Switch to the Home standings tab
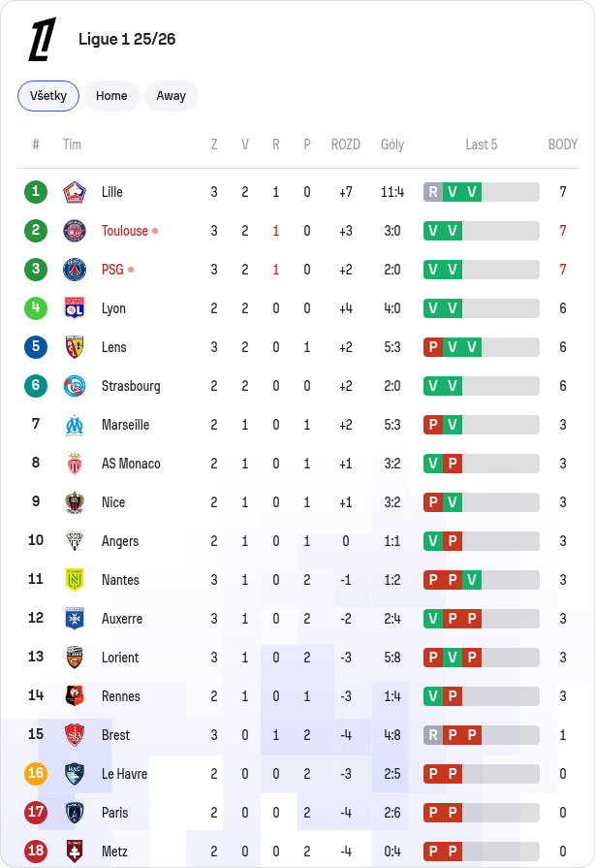595x868 pixels. tap(111, 96)
